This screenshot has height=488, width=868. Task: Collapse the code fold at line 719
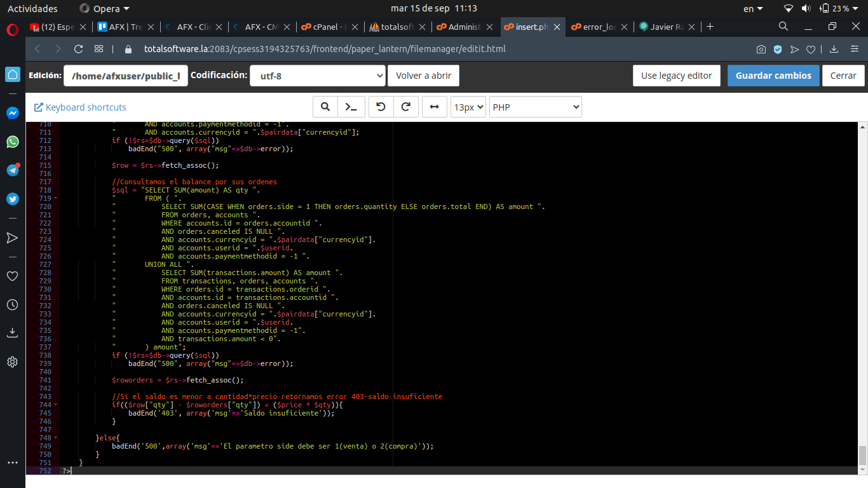pyautogui.click(x=56, y=198)
